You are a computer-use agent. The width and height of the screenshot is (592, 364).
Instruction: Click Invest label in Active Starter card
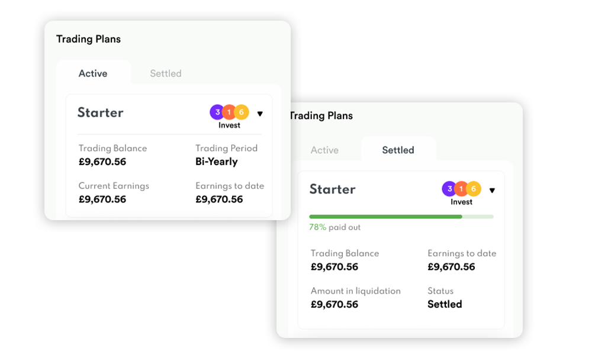230,125
